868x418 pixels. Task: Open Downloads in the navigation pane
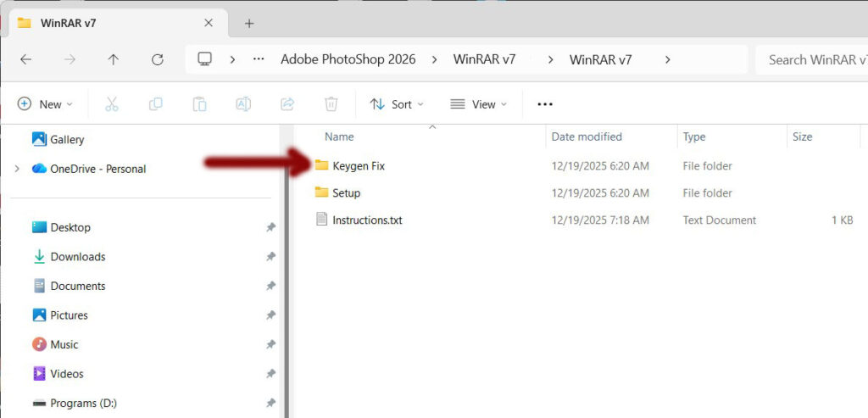click(x=78, y=257)
